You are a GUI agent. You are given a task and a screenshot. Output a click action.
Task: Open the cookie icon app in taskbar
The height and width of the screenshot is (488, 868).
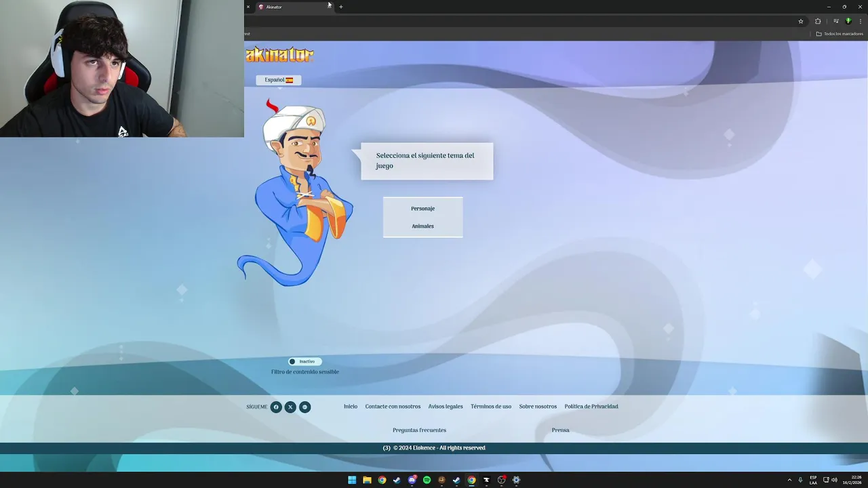click(441, 480)
